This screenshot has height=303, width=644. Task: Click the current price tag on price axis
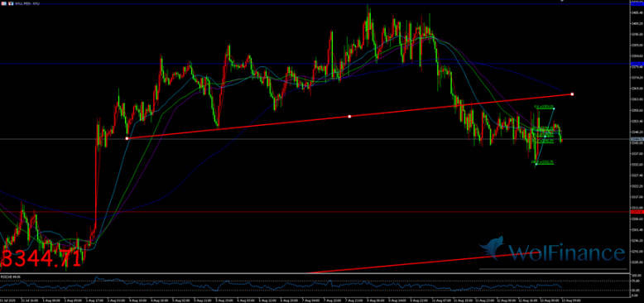click(637, 139)
